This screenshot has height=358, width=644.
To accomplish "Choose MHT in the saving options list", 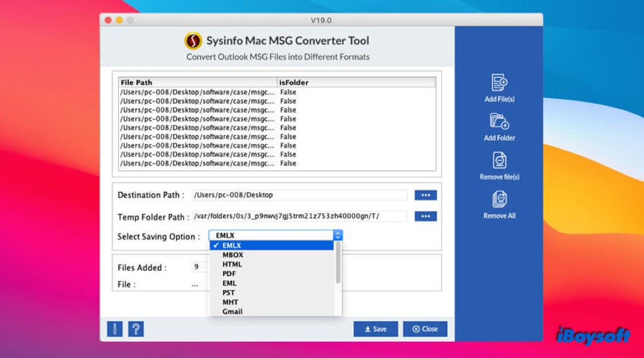I will pyautogui.click(x=272, y=302).
